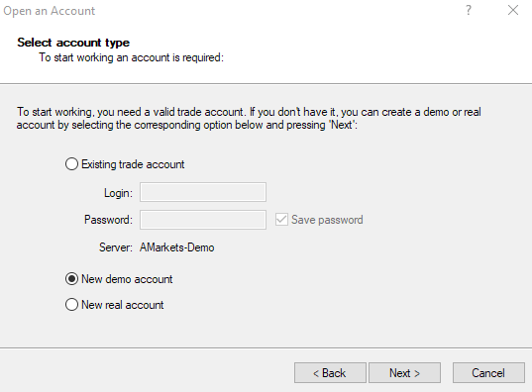Click the Open an Account title bar
This screenshot has height=392, width=532.
tap(50, 11)
